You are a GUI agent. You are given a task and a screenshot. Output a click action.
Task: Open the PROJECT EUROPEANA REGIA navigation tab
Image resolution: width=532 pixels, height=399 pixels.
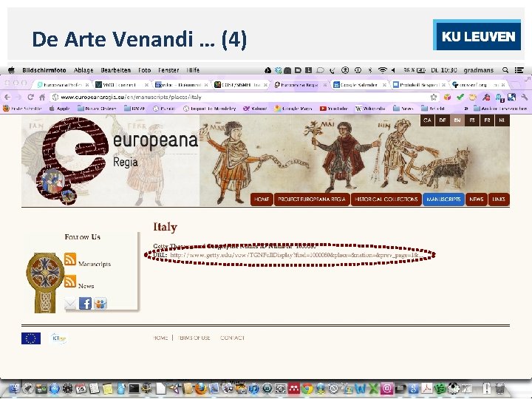tap(312, 199)
